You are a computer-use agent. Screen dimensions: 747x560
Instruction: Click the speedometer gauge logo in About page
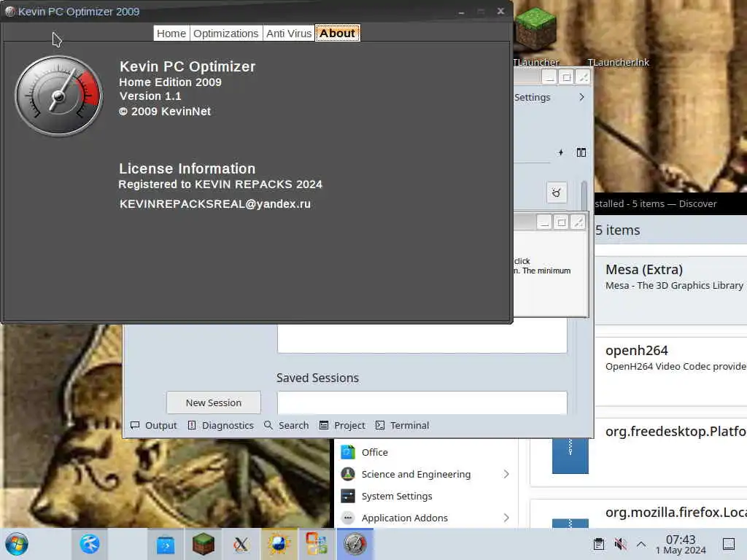pyautogui.click(x=58, y=96)
